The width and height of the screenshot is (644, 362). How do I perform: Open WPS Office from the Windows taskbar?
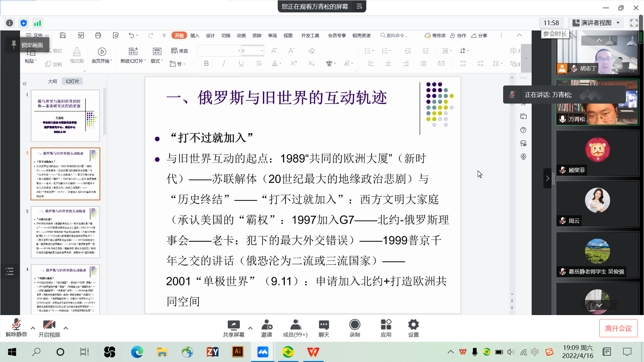(x=313, y=352)
